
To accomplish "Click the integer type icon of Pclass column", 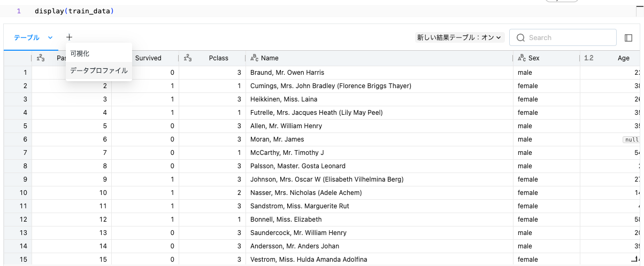I will pos(188,58).
